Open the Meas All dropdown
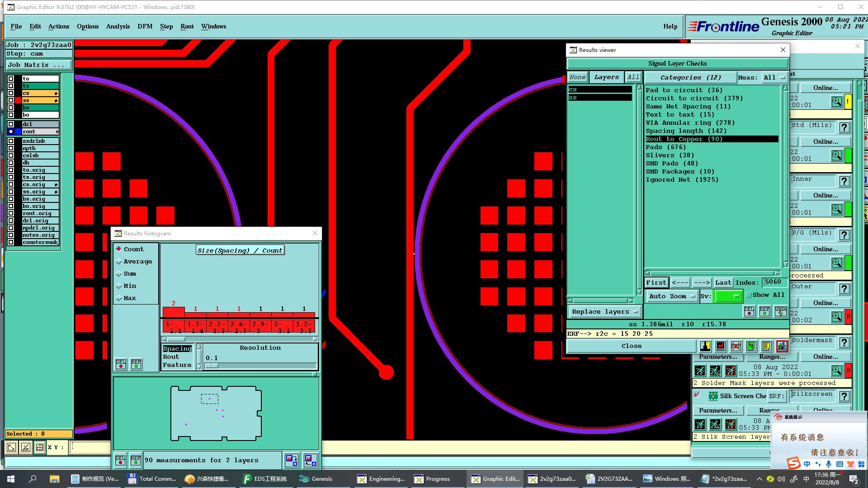 (774, 78)
